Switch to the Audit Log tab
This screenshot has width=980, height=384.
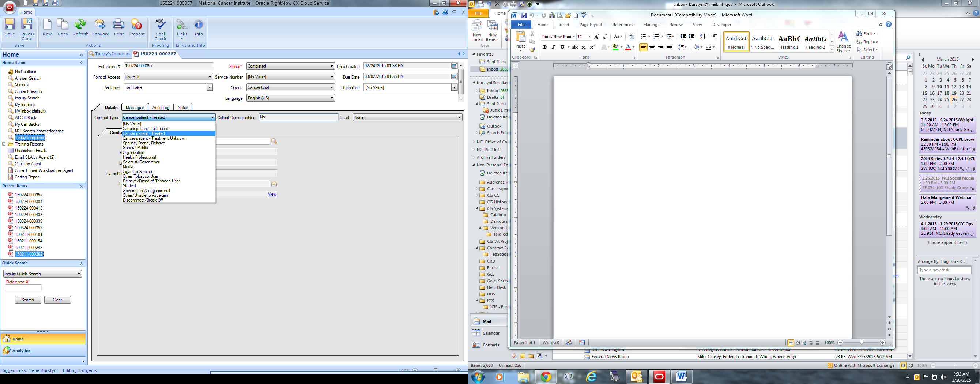161,107
